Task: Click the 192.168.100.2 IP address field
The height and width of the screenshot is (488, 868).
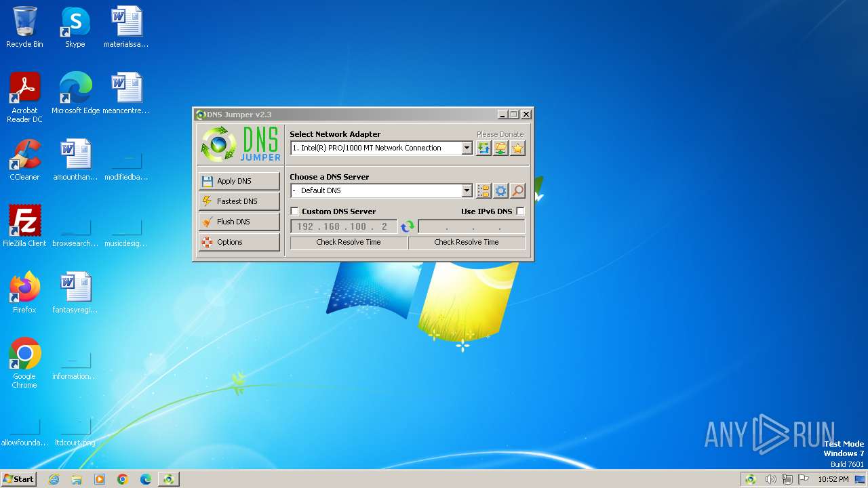Action: [343, 226]
